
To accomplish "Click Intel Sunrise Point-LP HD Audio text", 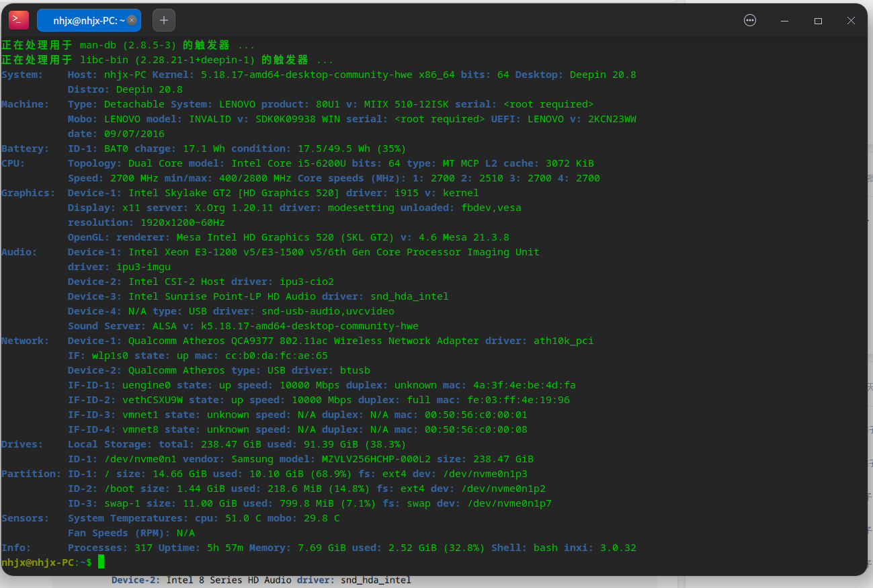I will 222,296.
